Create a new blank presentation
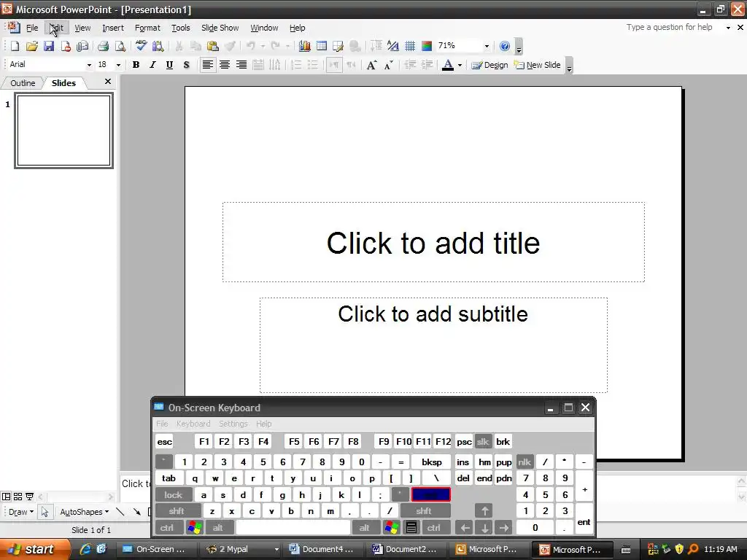 [15, 46]
